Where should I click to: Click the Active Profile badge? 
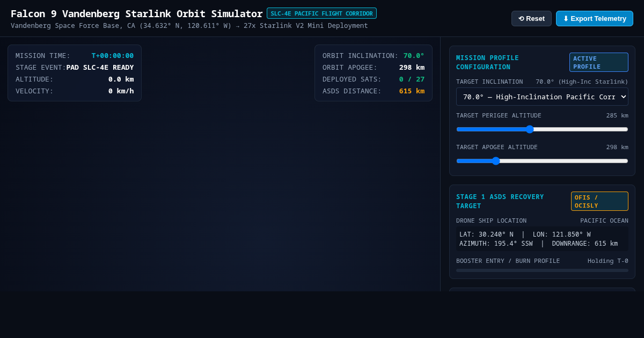pyautogui.click(x=598, y=62)
